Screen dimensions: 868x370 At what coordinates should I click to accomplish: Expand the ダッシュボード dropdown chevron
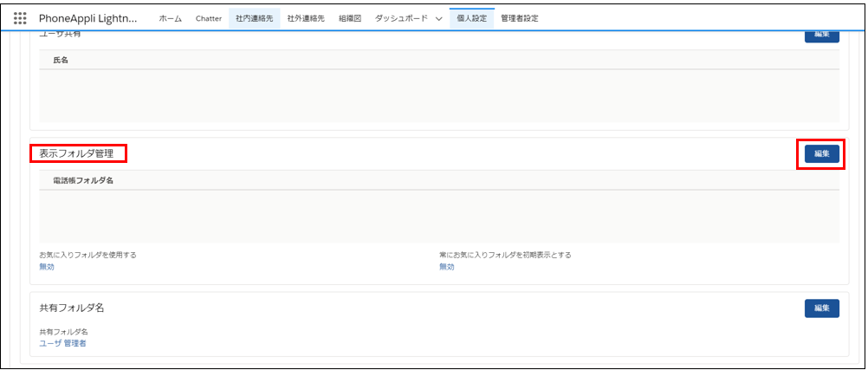(x=438, y=19)
